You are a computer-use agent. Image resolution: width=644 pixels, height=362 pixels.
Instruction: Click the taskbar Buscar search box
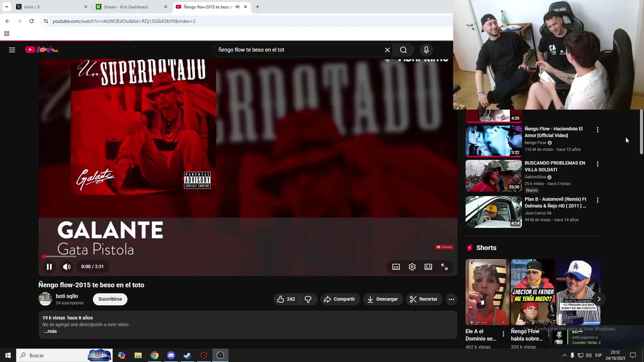pos(64,355)
